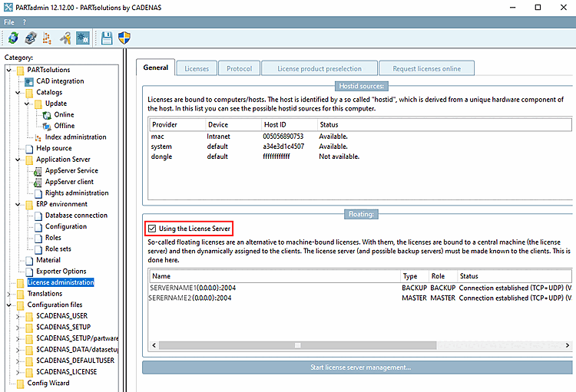The image size is (576, 392).
Task: Switch to the Licenses tab
Action: click(x=197, y=68)
